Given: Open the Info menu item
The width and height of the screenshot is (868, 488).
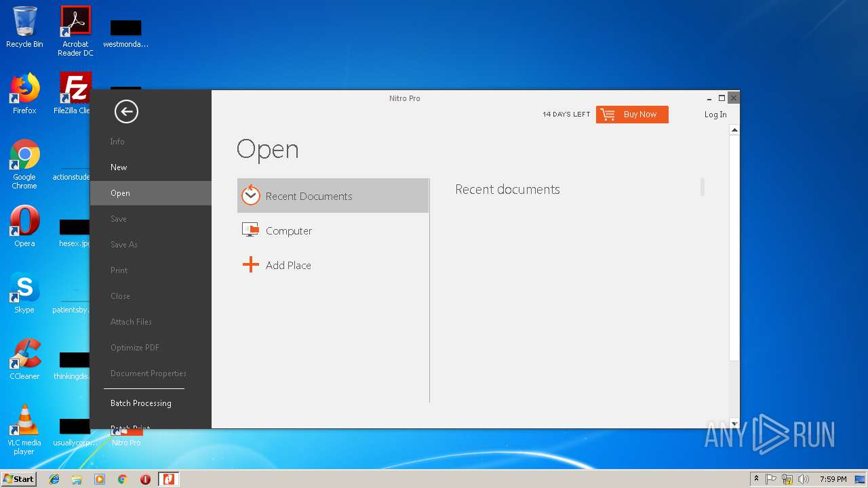Looking at the screenshot, I should [x=117, y=142].
